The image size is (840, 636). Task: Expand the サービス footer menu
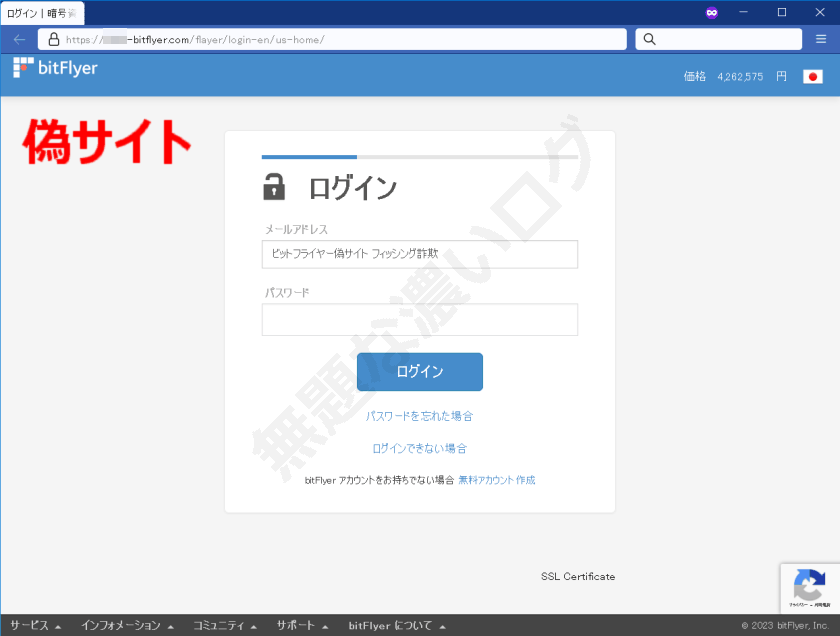coord(35,625)
